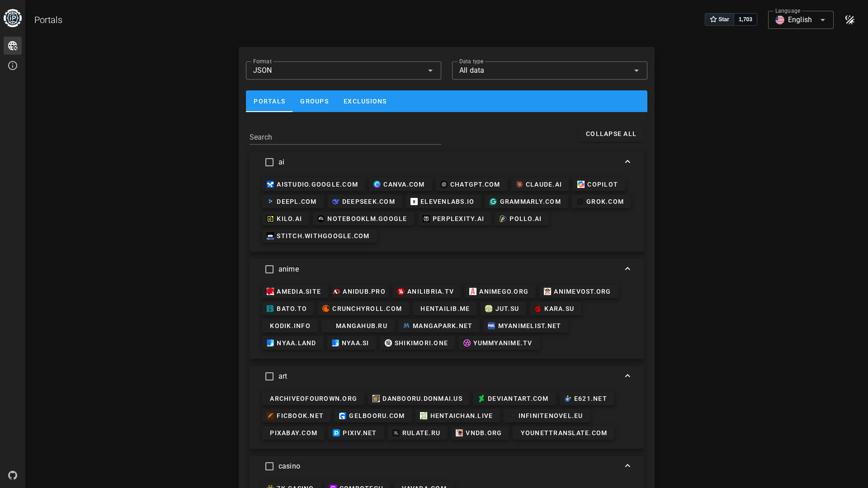Select NYAA.SI portal chip
The width and height of the screenshot is (868, 488).
[x=352, y=343]
